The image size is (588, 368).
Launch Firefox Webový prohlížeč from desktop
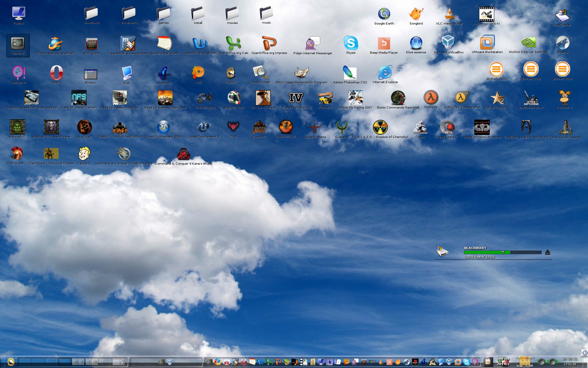(x=55, y=45)
